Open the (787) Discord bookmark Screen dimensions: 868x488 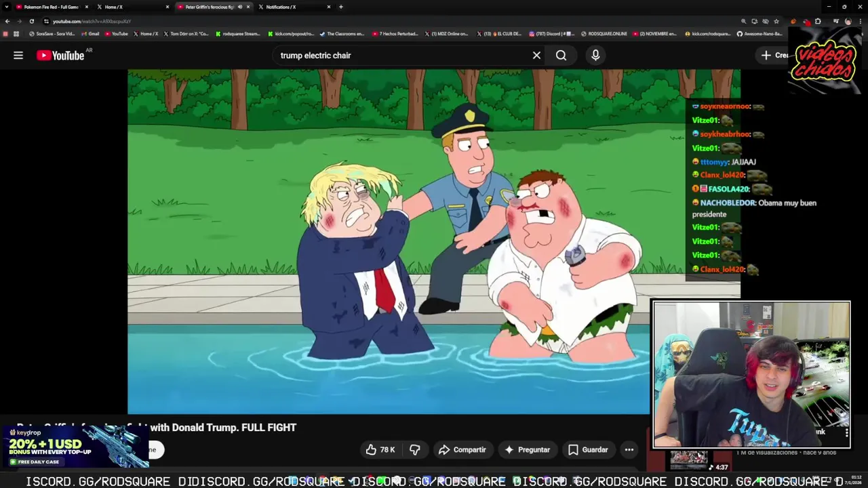click(551, 34)
